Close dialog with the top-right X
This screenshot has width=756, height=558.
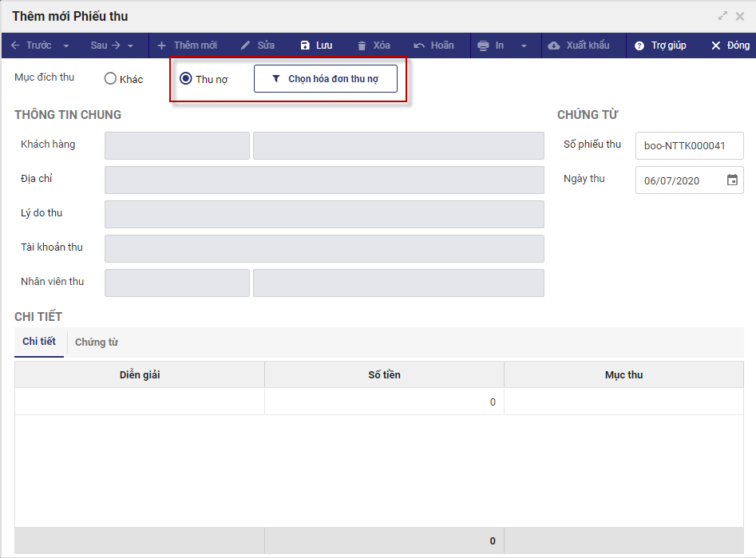[x=740, y=17]
